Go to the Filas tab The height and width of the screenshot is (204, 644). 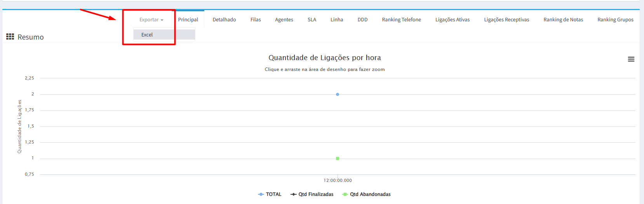256,20
